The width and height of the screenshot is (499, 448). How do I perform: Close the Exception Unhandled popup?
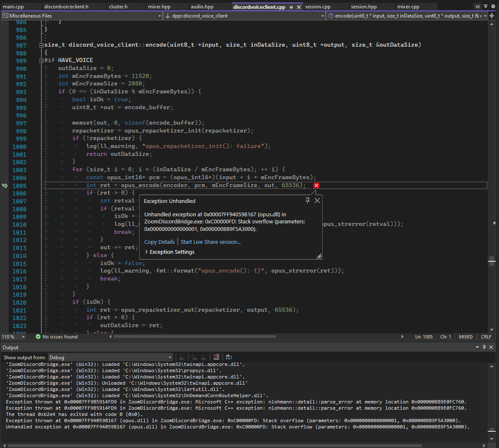[317, 200]
